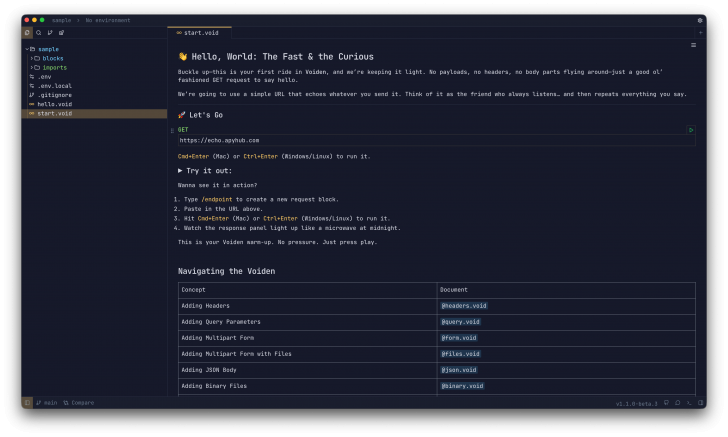Open the @files.void document link
The width and height of the screenshot is (728, 437).
tap(459, 353)
